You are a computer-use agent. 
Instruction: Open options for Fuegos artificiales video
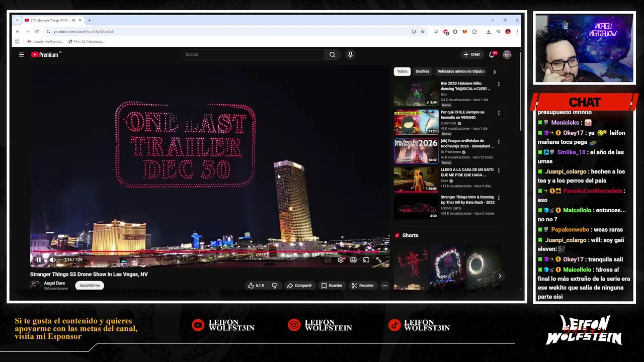(x=499, y=142)
